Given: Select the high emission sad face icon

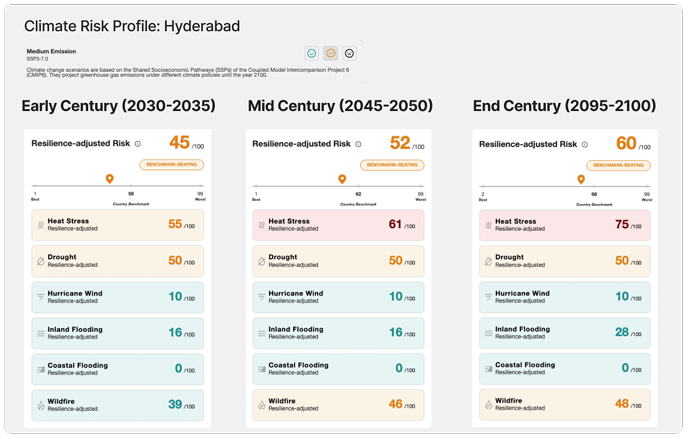Looking at the screenshot, I should tap(349, 53).
